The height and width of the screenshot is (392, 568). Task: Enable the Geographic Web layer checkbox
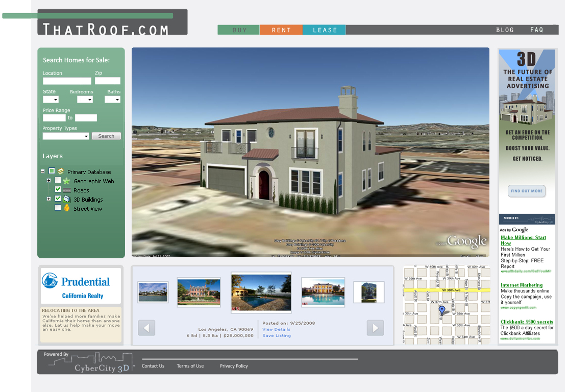coord(58,180)
